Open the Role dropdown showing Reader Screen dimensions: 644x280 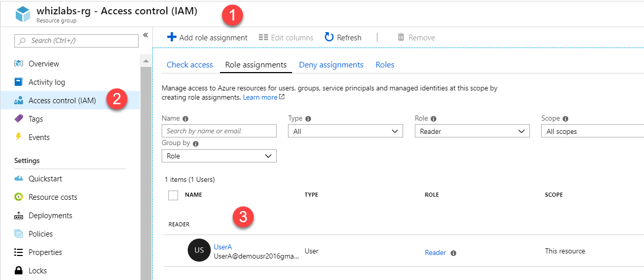(x=471, y=131)
